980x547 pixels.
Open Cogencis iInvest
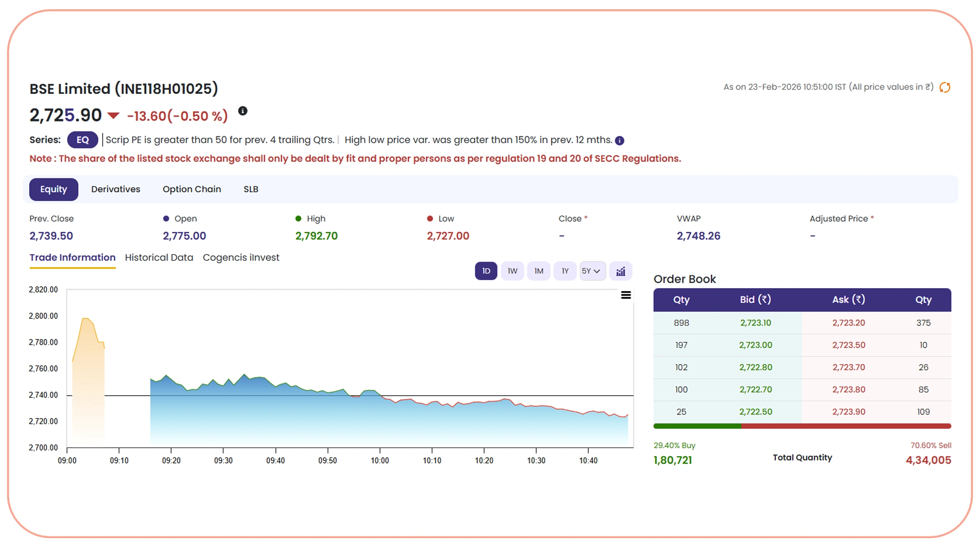(x=241, y=257)
